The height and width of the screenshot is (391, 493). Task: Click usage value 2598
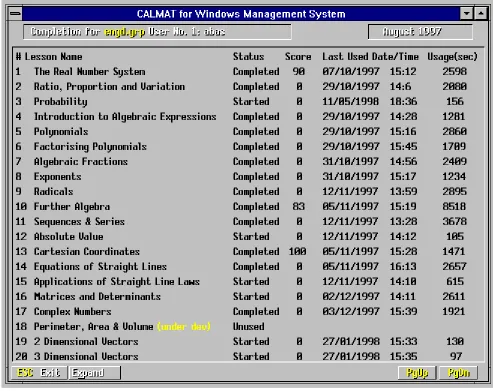pyautogui.click(x=454, y=72)
